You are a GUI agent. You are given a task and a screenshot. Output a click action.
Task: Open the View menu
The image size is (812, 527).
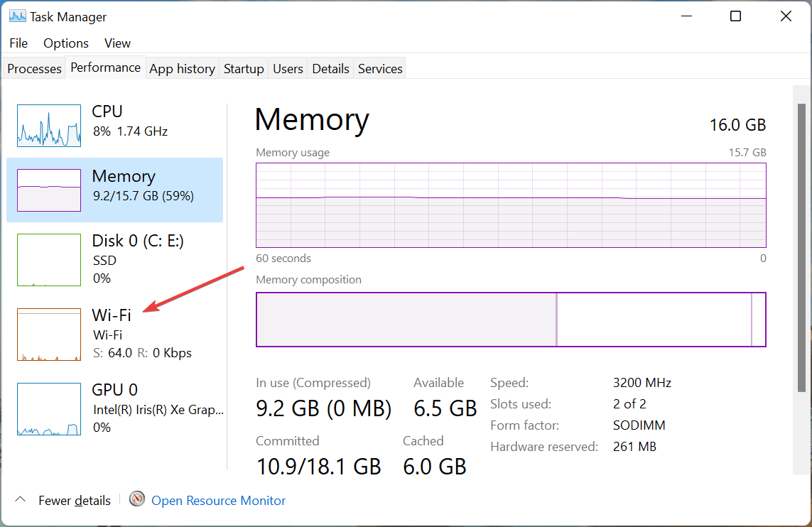pos(118,43)
